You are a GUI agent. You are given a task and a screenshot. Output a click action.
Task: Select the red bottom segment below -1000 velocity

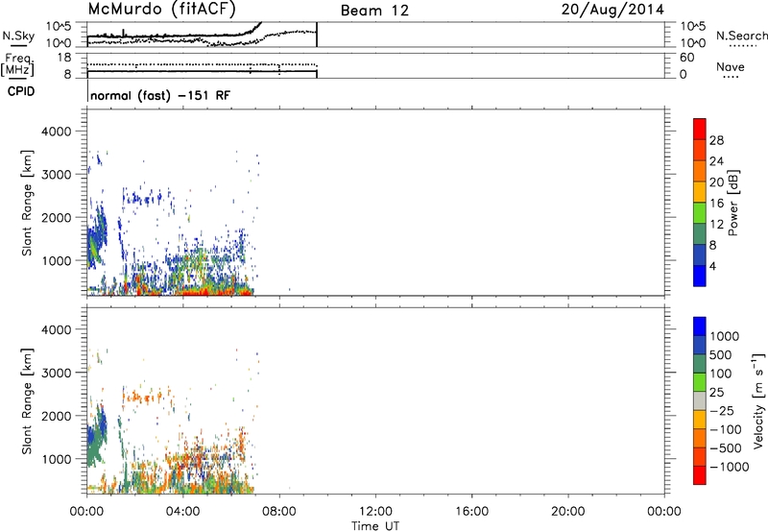[700, 475]
